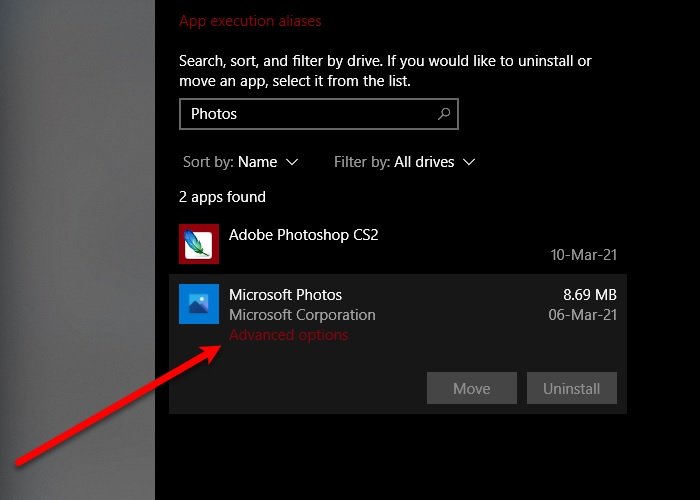Open the Filter by All drives dropdown
700x500 pixels.
click(x=404, y=162)
